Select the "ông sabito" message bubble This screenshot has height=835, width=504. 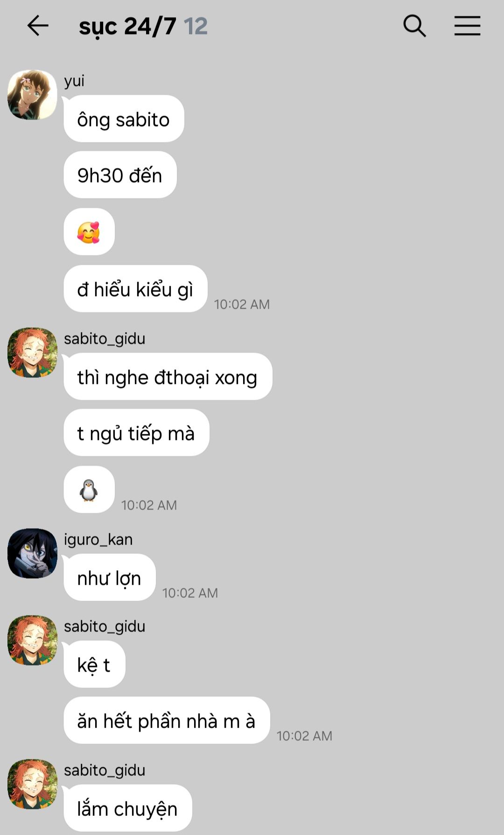(x=124, y=119)
